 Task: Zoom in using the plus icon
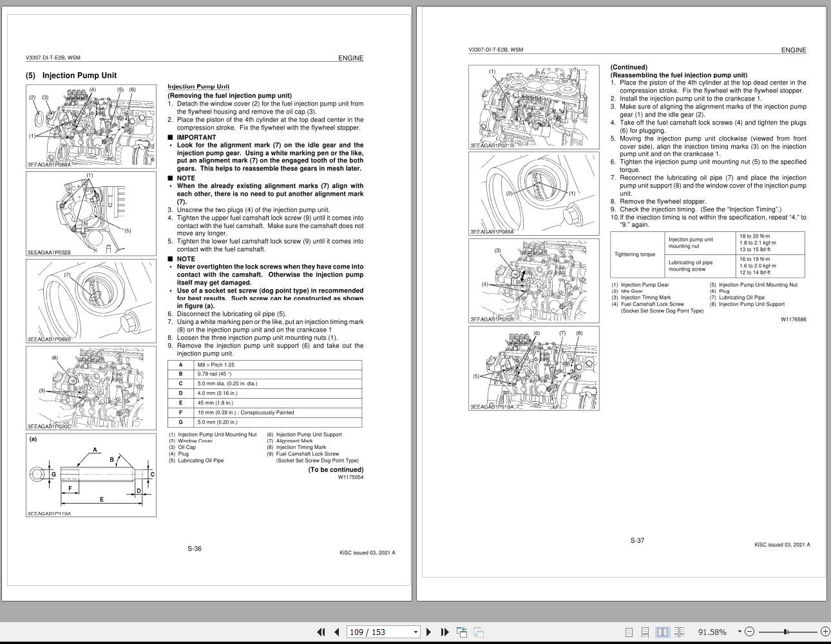tap(826, 632)
